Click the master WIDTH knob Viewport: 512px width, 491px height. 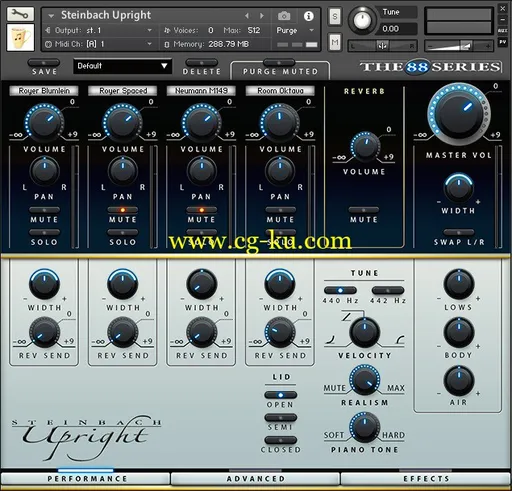click(459, 189)
